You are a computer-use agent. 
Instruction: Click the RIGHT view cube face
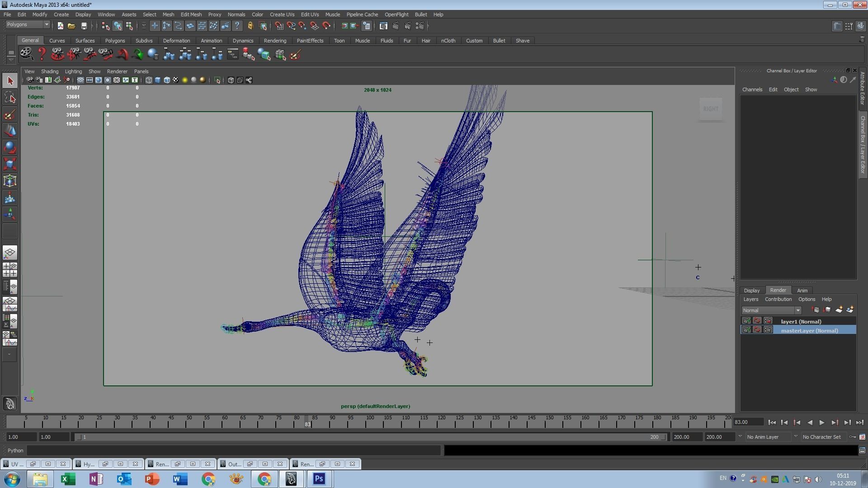click(x=711, y=109)
